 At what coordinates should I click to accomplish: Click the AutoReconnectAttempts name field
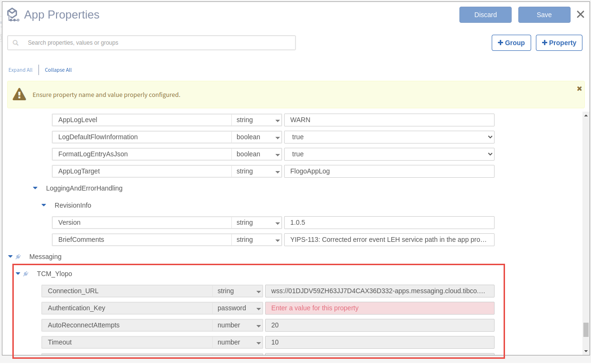pyautogui.click(x=127, y=325)
